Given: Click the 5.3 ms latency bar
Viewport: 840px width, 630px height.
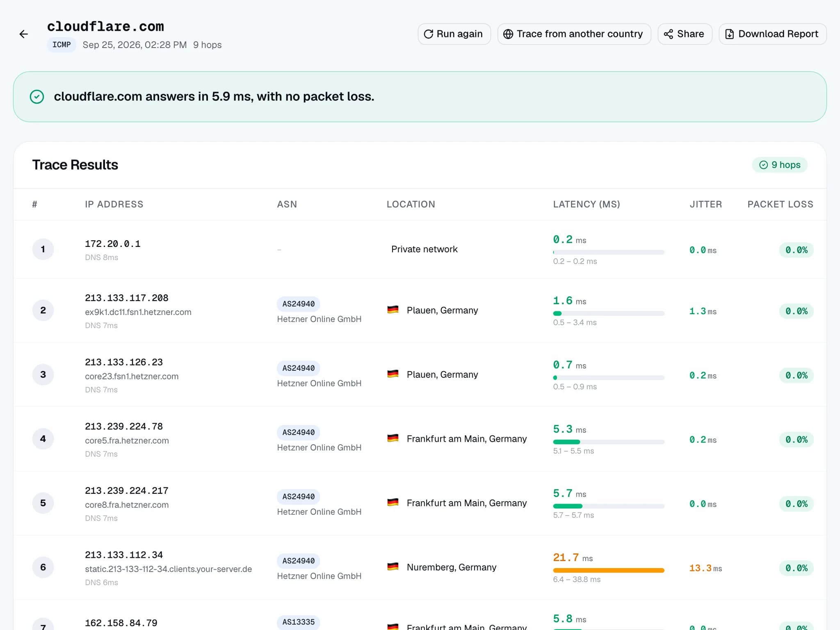Looking at the screenshot, I should point(609,442).
